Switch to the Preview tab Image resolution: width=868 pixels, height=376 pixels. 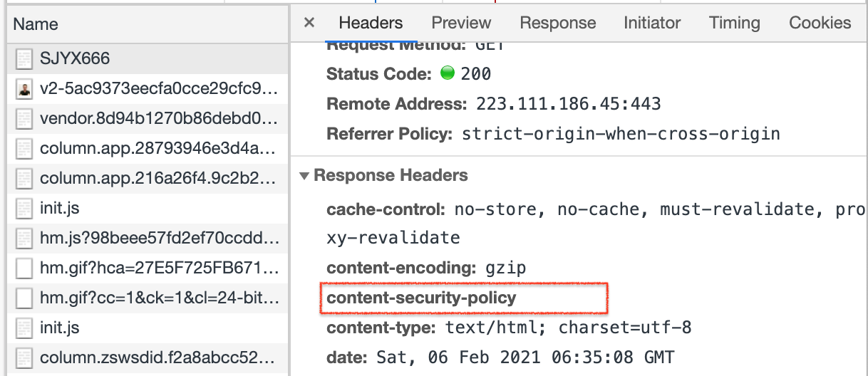coord(461,23)
